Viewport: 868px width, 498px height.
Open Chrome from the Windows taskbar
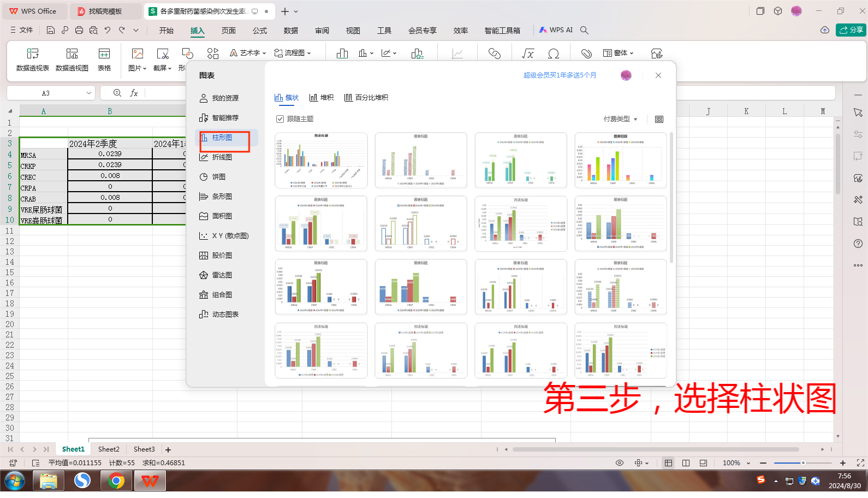[x=116, y=481]
